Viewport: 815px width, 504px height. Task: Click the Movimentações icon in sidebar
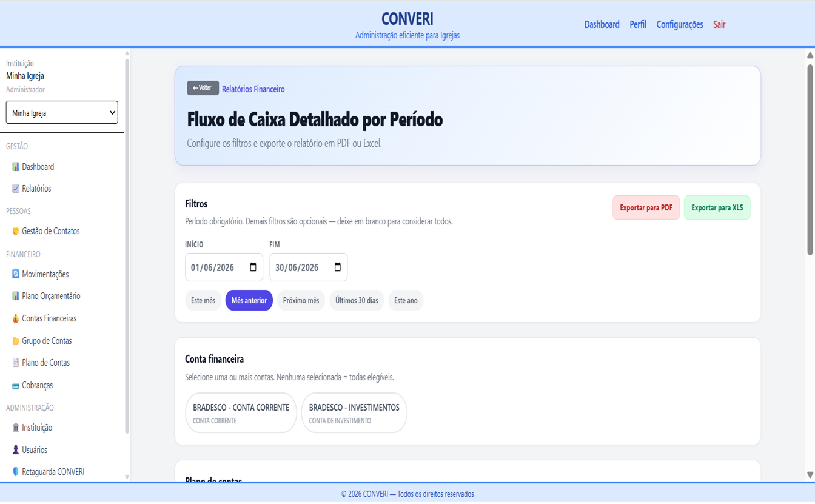coord(16,274)
